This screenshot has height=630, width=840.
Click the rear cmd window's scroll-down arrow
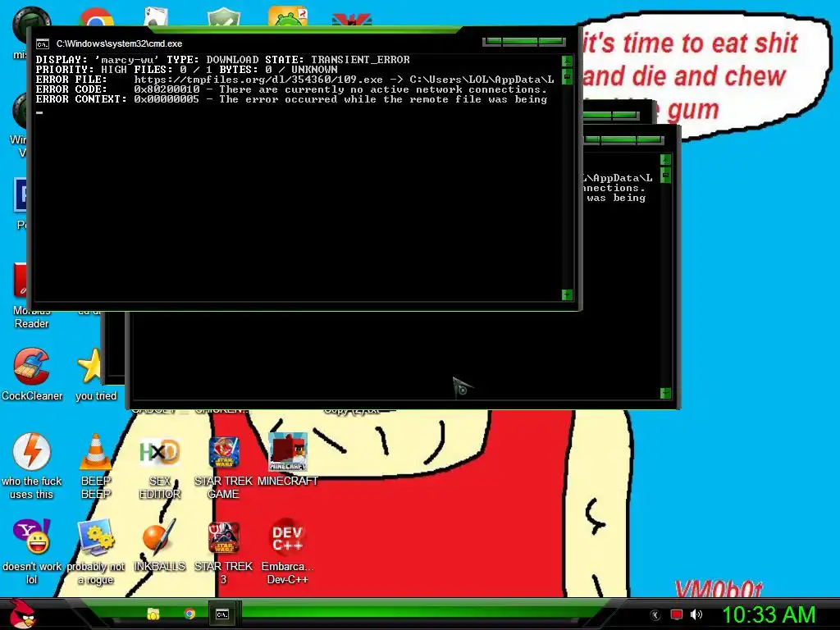tap(665, 393)
